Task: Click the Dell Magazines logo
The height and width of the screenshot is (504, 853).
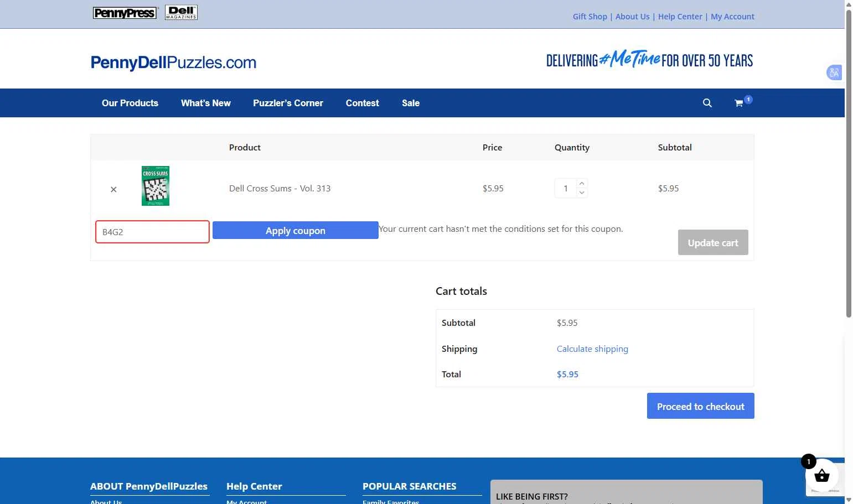Action: point(182,12)
